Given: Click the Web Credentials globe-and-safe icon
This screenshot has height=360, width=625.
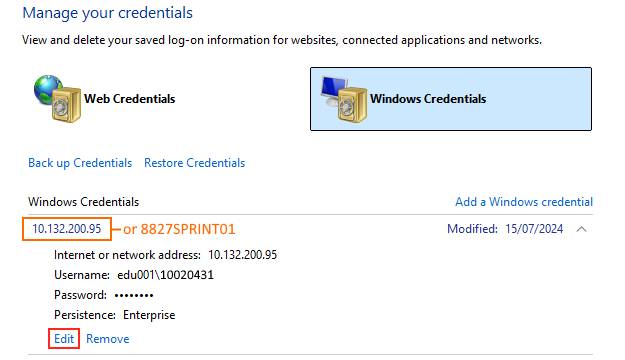Looking at the screenshot, I should click(57, 98).
